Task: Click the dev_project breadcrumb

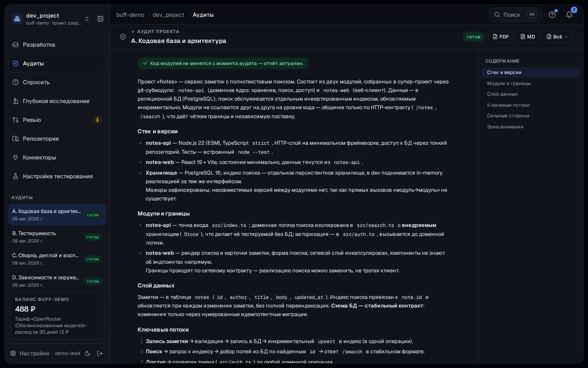Action: tap(169, 15)
